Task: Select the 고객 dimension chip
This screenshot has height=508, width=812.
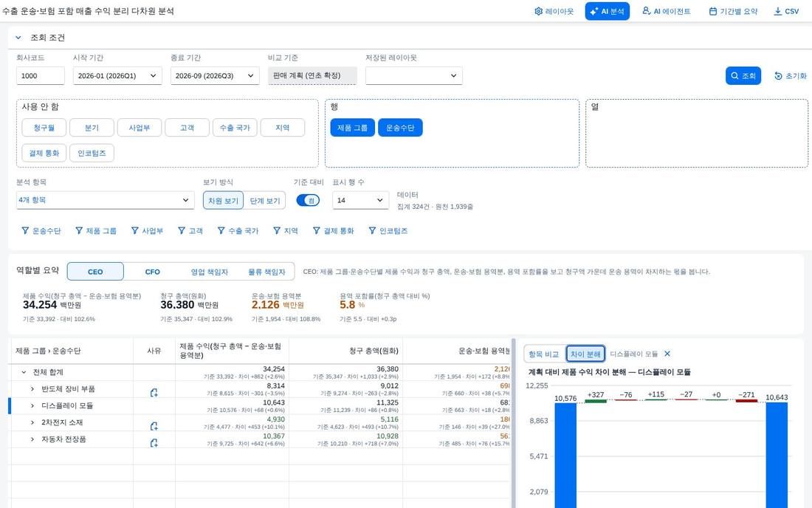Action: [x=187, y=128]
